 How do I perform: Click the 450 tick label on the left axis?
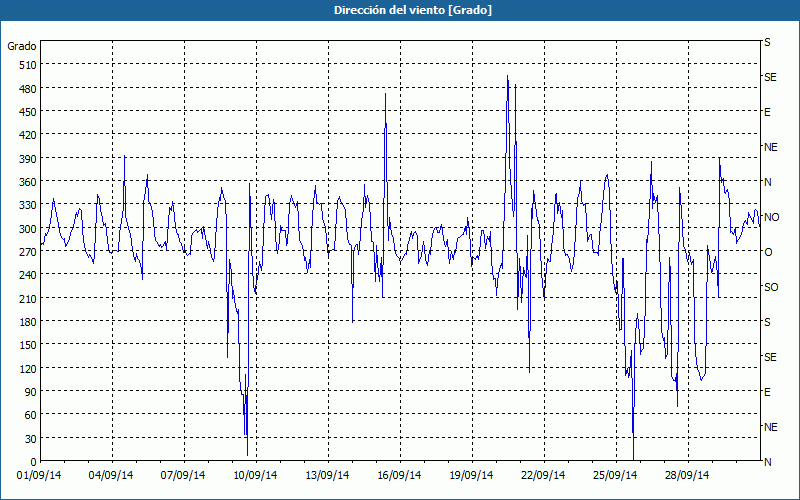tap(28, 112)
